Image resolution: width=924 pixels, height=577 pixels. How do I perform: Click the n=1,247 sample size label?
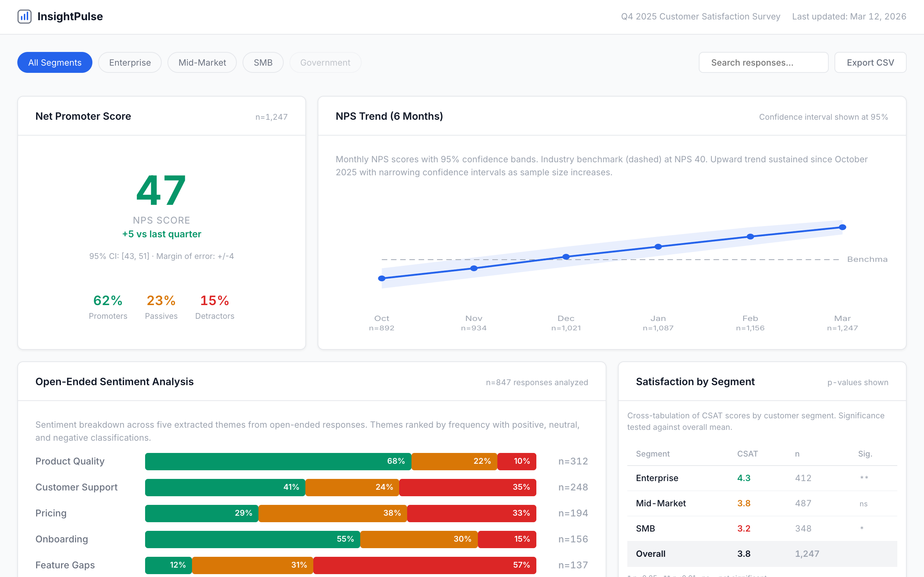271,117
